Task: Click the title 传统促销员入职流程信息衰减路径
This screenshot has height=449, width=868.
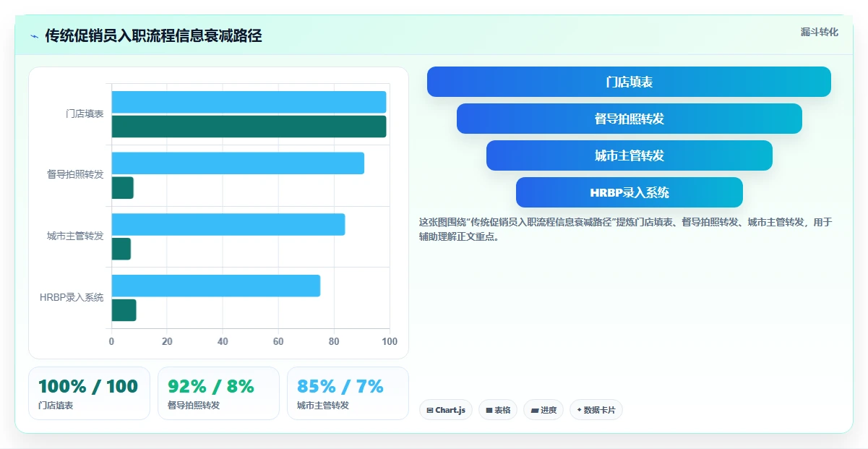Action: click(153, 36)
